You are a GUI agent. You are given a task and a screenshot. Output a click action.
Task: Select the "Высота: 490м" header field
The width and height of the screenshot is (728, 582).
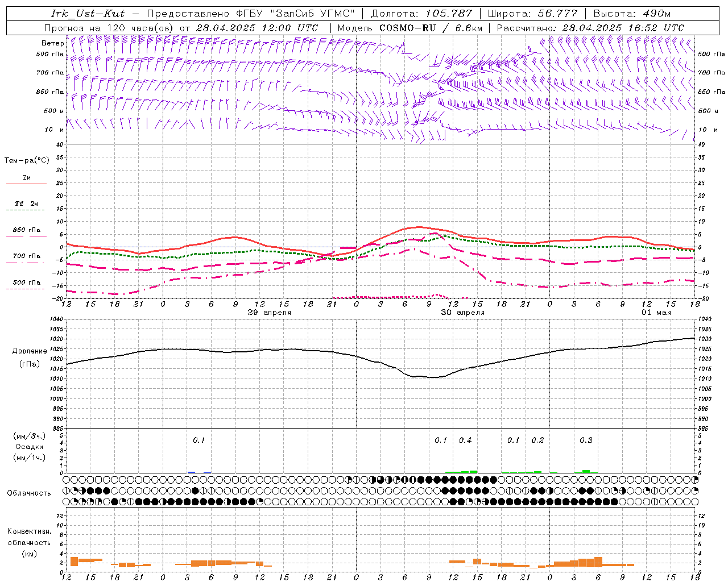[x=632, y=14]
